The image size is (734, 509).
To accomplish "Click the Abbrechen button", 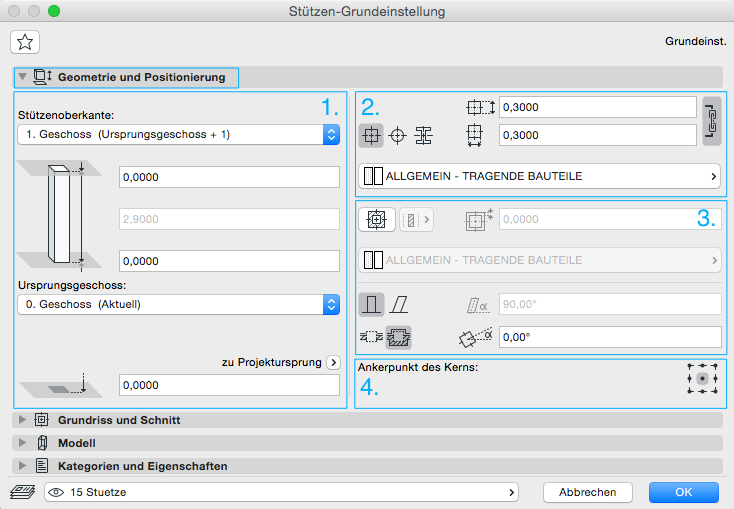I will point(587,492).
